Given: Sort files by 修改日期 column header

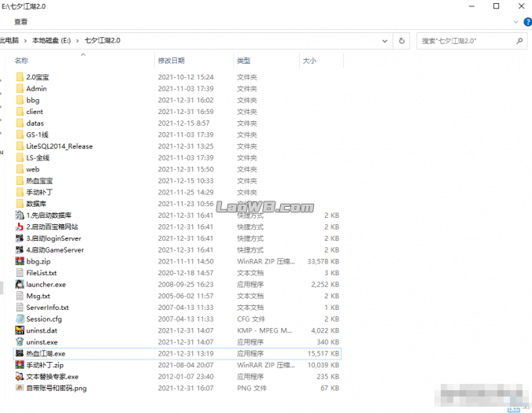Looking at the screenshot, I should pyautogui.click(x=172, y=61).
